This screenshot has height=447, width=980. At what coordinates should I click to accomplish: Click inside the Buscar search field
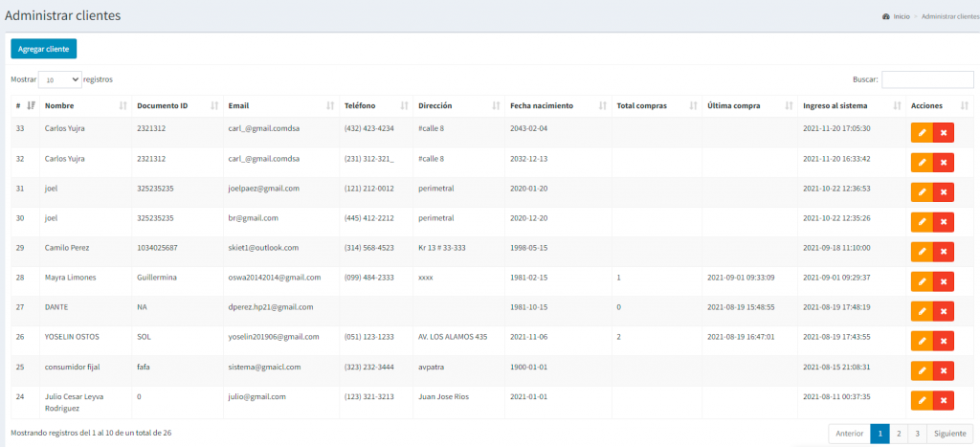click(926, 80)
